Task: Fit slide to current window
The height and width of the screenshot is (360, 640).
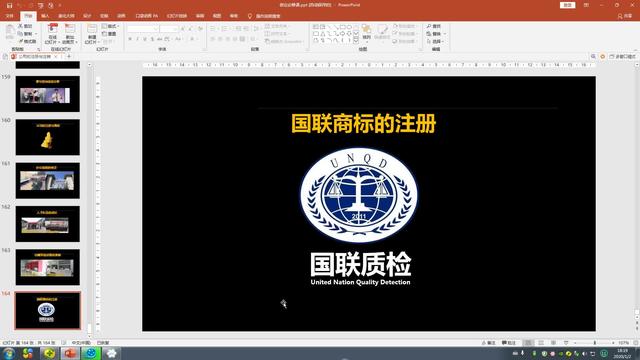Action: pyautogui.click(x=635, y=343)
